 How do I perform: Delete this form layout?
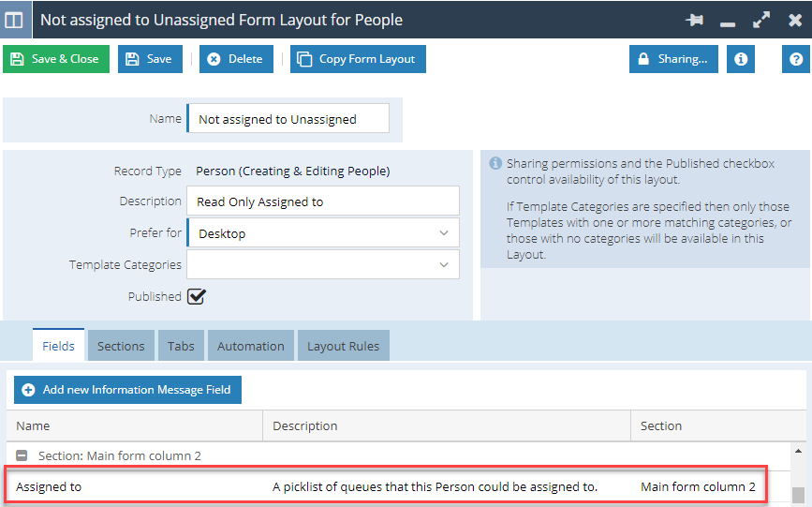(236, 59)
